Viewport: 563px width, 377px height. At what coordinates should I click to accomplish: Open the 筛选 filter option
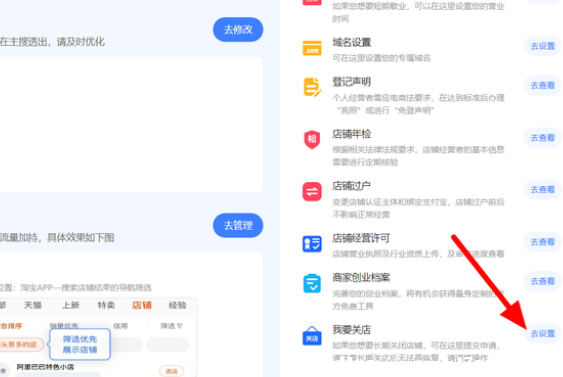pos(171,326)
